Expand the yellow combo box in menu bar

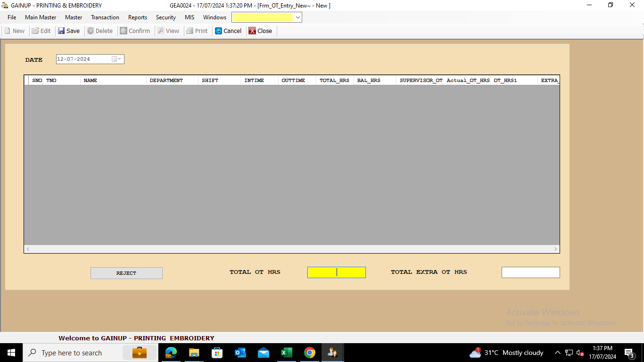297,17
